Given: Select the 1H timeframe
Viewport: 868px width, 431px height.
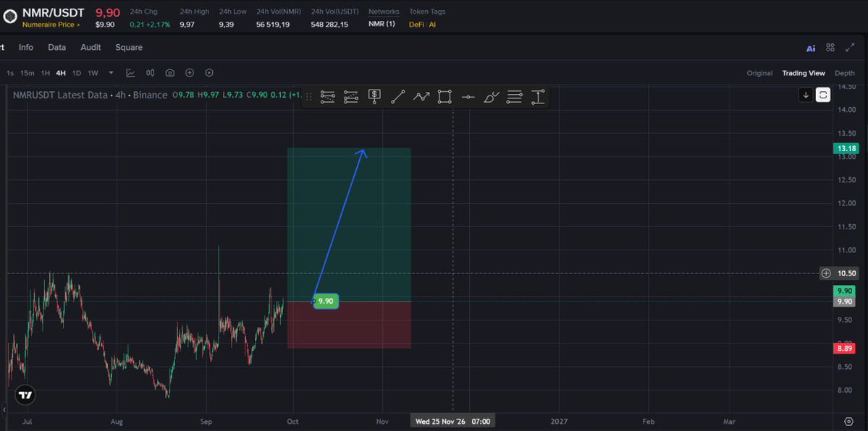Looking at the screenshot, I should (46, 73).
